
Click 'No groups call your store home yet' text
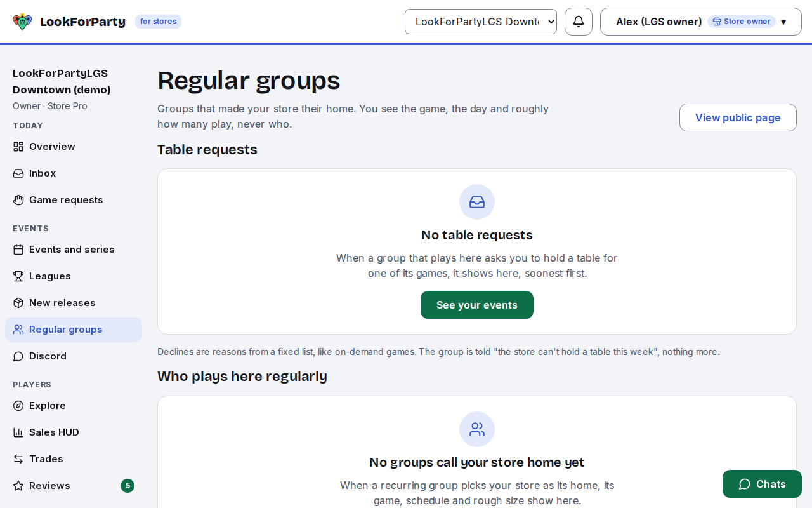tap(477, 462)
